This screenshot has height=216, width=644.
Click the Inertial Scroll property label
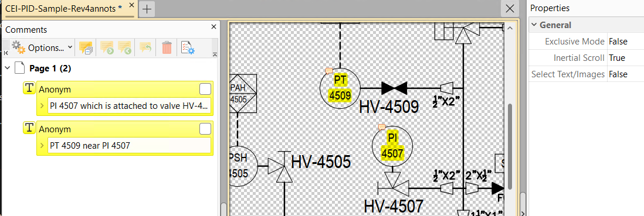click(x=579, y=58)
